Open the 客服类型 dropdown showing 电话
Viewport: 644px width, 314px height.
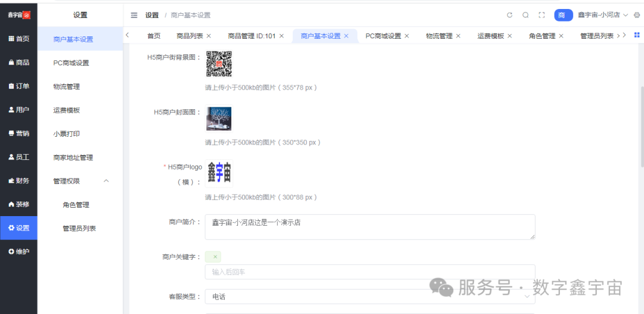(x=370, y=297)
